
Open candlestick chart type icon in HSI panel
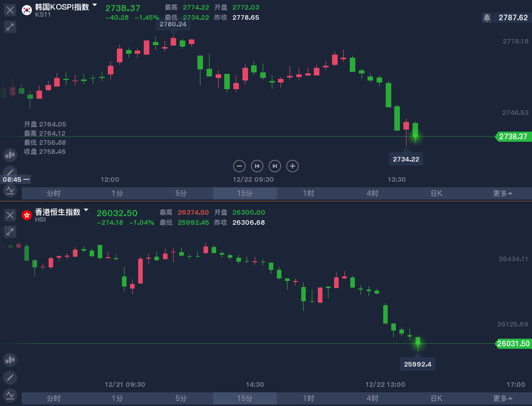point(10,360)
